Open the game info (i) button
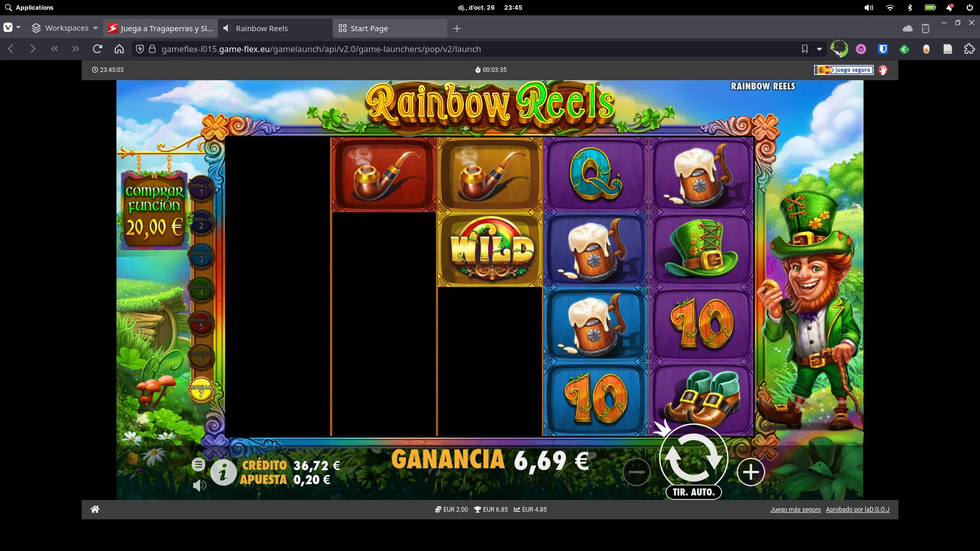This screenshot has height=551, width=980. click(x=223, y=472)
